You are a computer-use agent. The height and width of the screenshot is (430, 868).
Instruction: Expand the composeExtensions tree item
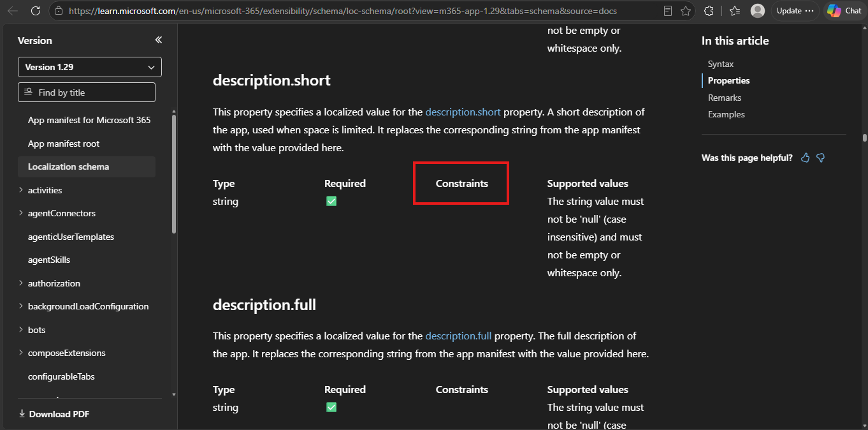pos(21,353)
